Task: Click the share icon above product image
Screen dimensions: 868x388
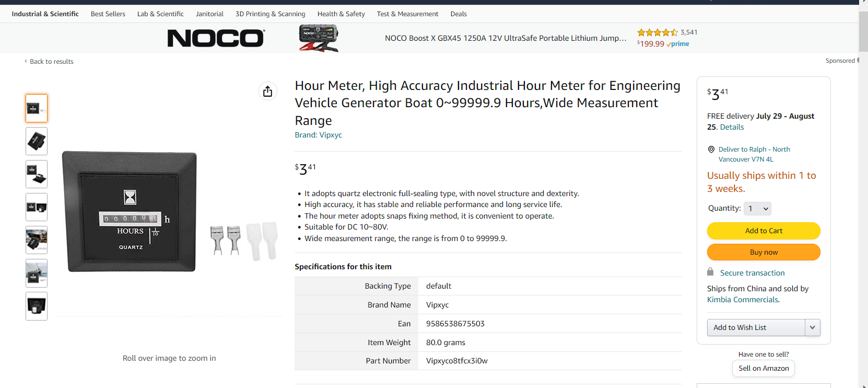Action: [267, 92]
